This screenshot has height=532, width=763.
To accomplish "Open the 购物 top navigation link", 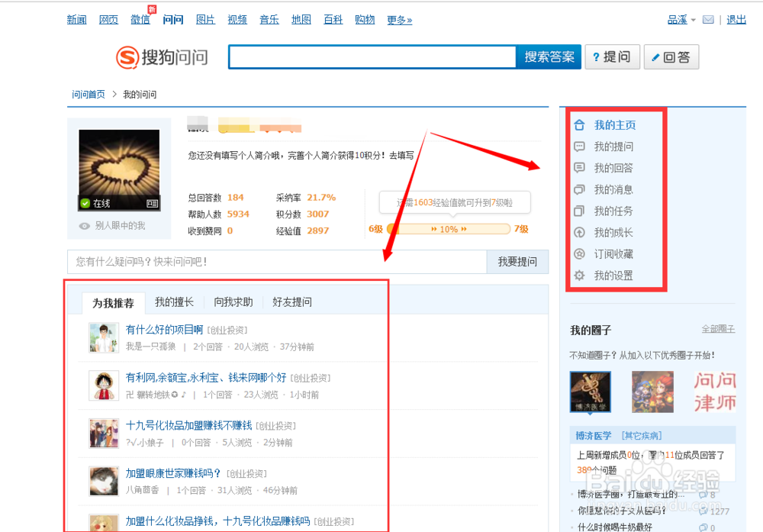I will click(365, 20).
